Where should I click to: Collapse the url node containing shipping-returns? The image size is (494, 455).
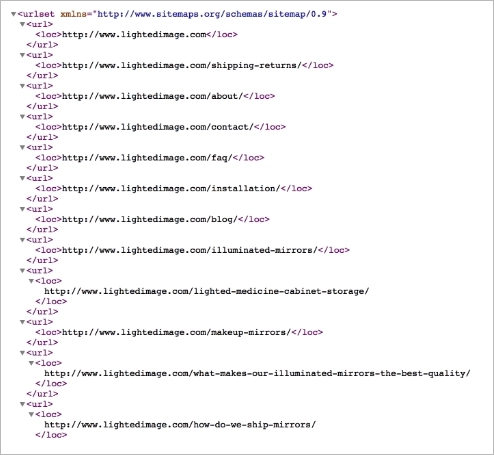[x=22, y=55]
